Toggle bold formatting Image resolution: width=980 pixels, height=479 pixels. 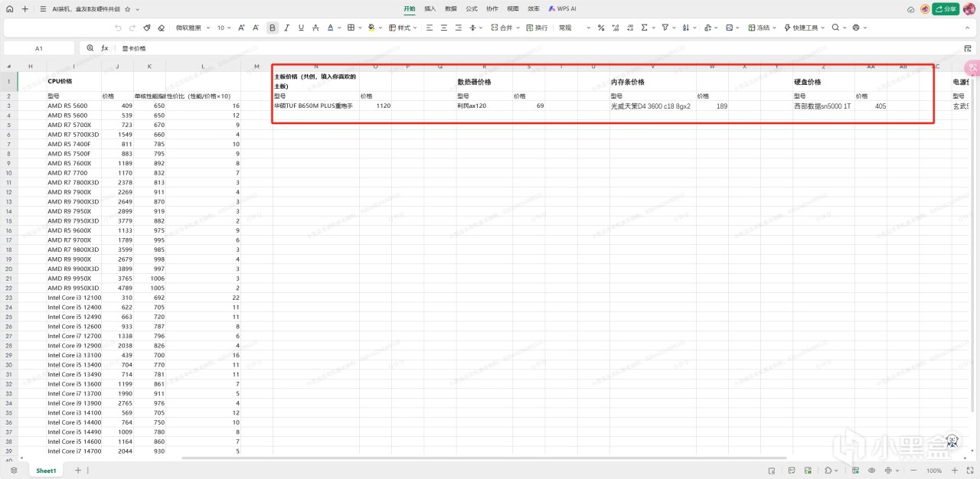273,28
